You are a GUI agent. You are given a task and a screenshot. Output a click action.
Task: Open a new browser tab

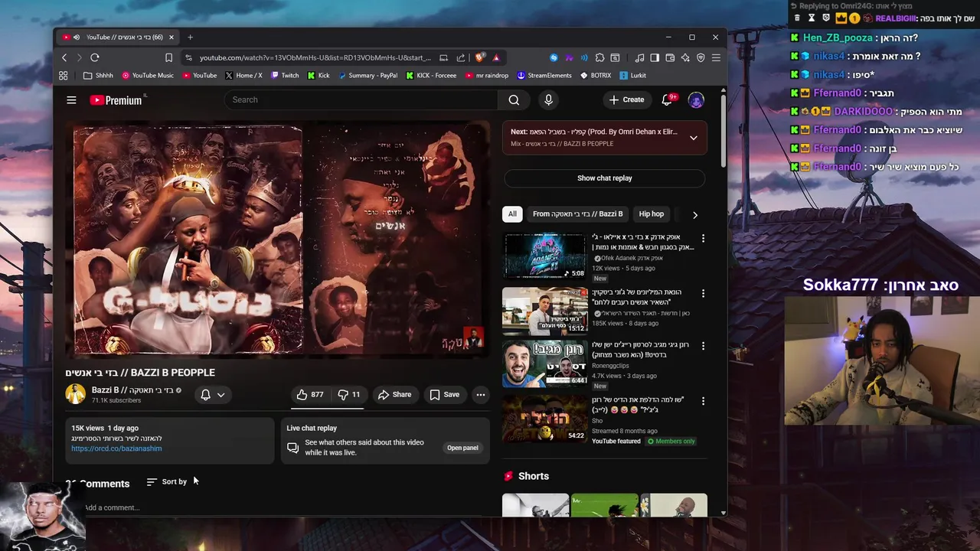pyautogui.click(x=190, y=37)
